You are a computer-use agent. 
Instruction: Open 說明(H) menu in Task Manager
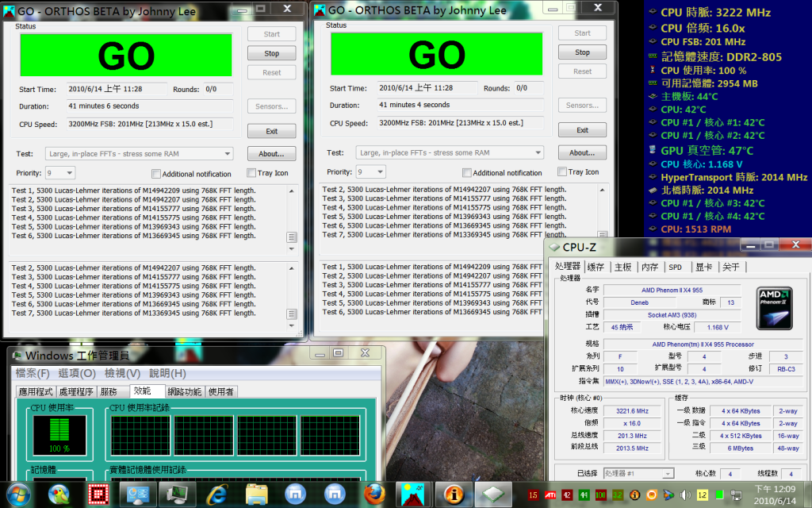click(168, 373)
